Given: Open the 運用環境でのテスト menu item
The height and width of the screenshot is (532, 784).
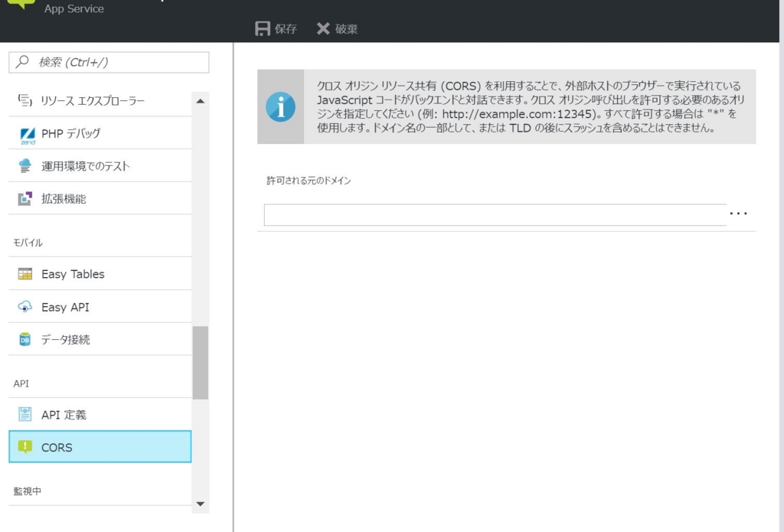Looking at the screenshot, I should (x=100, y=166).
